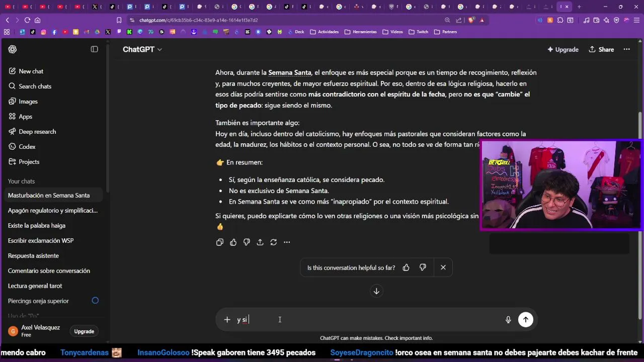Viewport: 644px width, 362px height.
Task: Open the zoom control in the address bar
Action: (447, 20)
